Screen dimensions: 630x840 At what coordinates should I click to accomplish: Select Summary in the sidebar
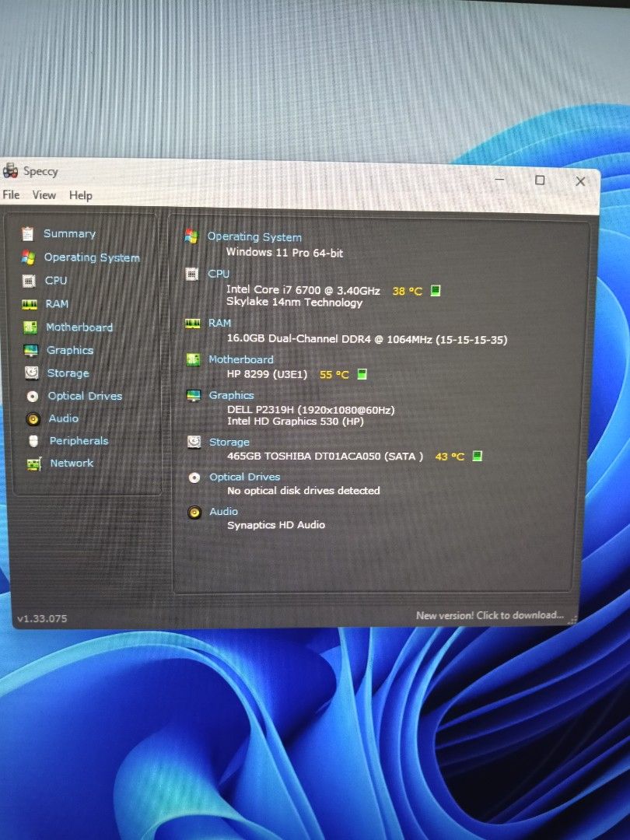(70, 233)
